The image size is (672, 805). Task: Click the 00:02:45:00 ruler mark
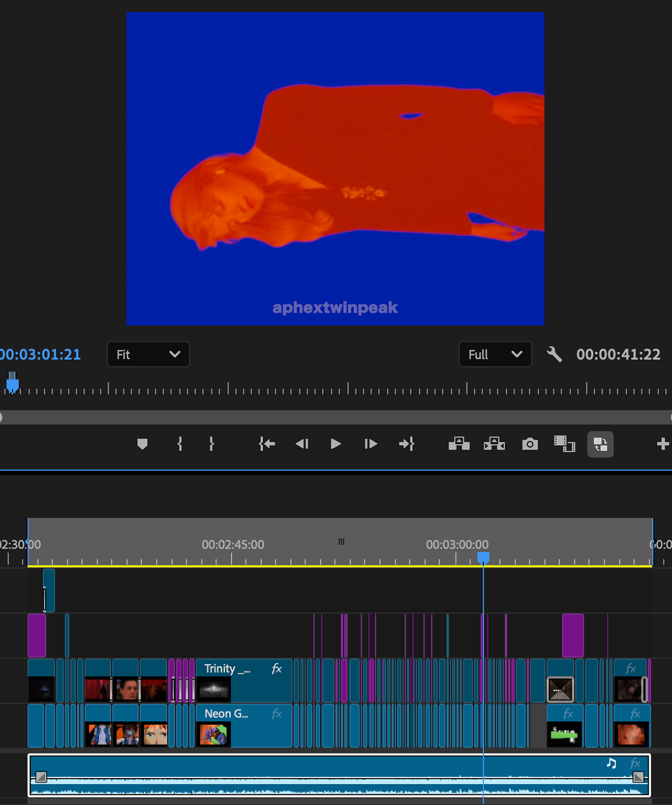click(233, 544)
